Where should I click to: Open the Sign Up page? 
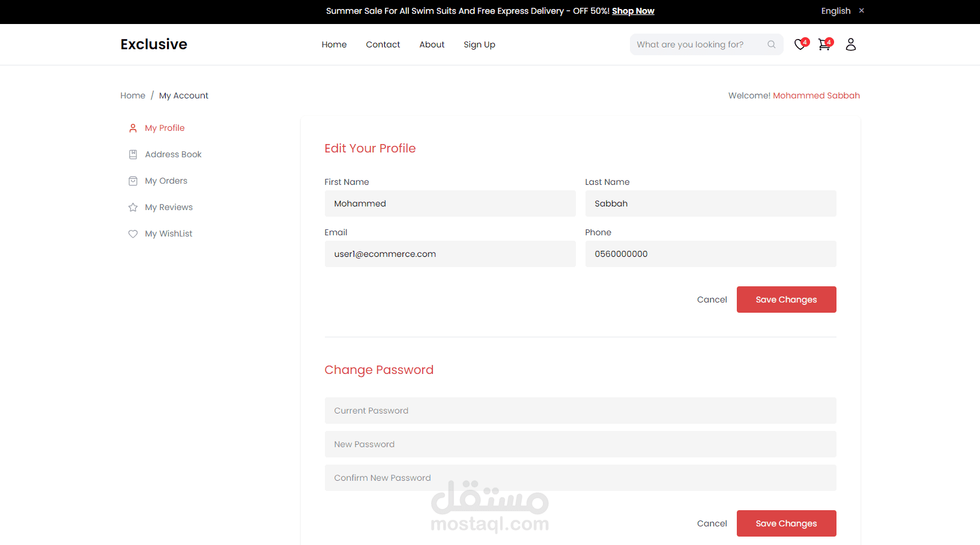point(479,44)
